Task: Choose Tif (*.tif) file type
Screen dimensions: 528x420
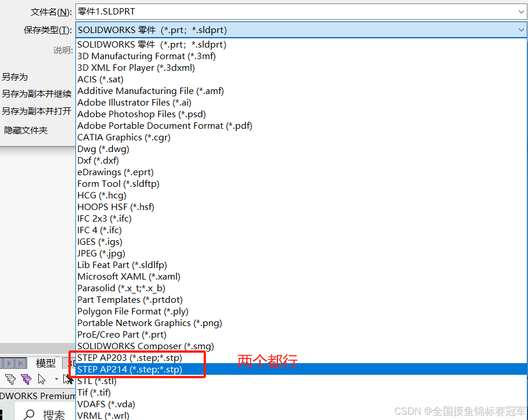Action: click(x=301, y=393)
